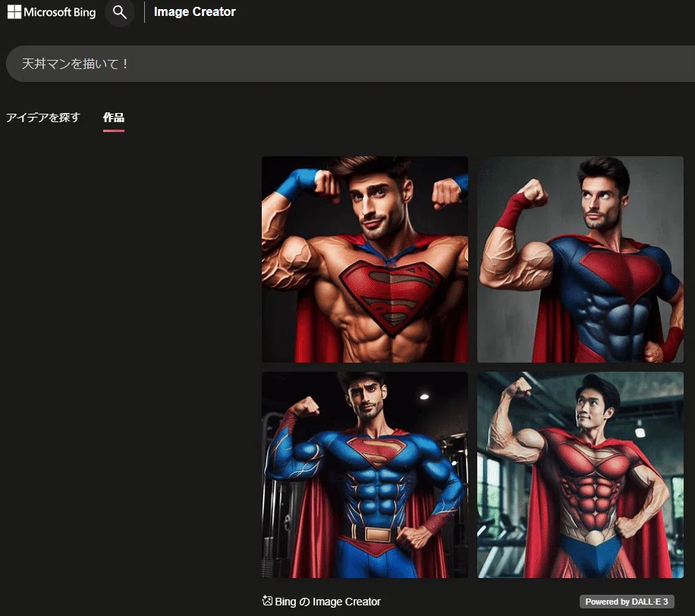The height and width of the screenshot is (616, 695).
Task: Open search with the magnifier icon
Action: point(120,12)
